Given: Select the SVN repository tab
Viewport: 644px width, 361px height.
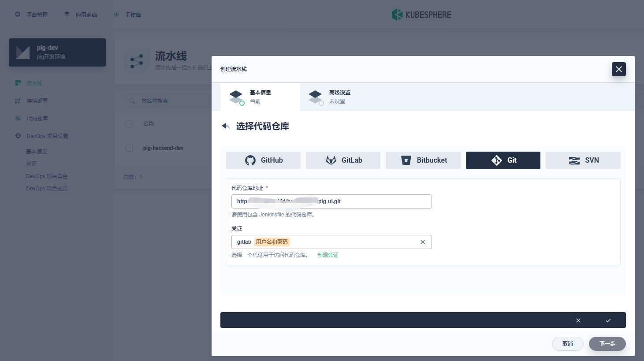Looking at the screenshot, I should click(x=583, y=160).
